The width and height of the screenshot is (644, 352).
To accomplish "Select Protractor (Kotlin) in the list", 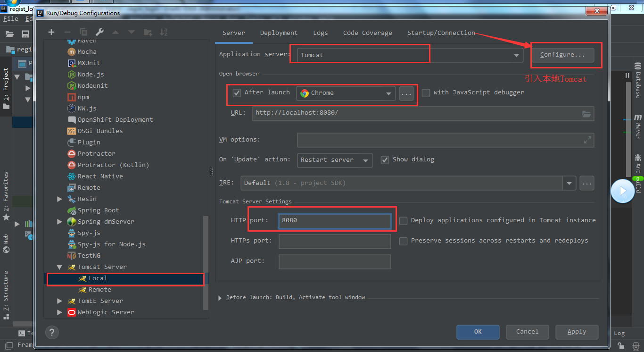I will pyautogui.click(x=113, y=165).
